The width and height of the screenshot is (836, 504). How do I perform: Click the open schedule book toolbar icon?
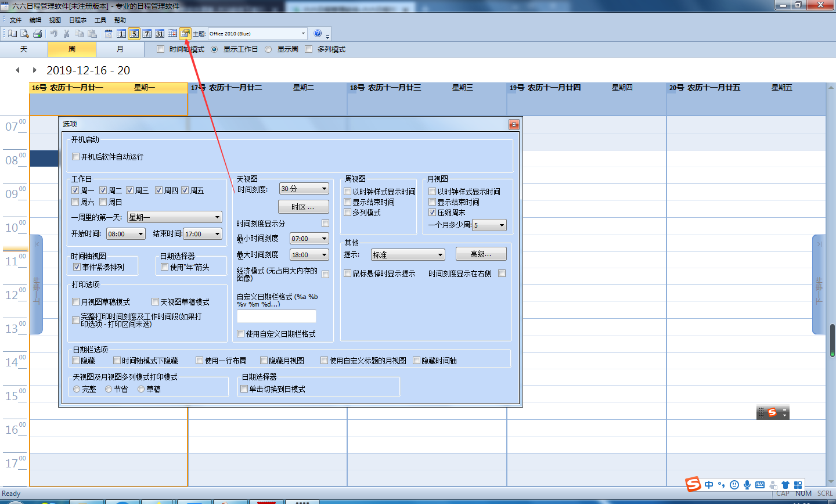point(12,34)
